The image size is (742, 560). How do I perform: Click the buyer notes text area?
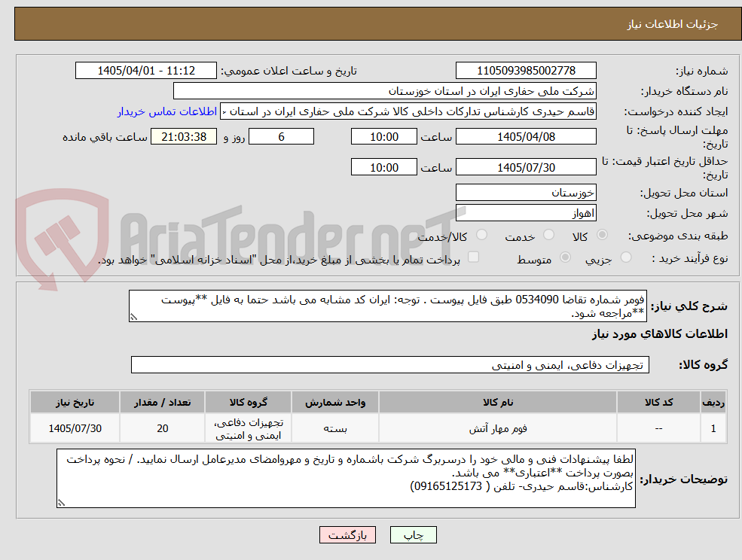click(346, 479)
